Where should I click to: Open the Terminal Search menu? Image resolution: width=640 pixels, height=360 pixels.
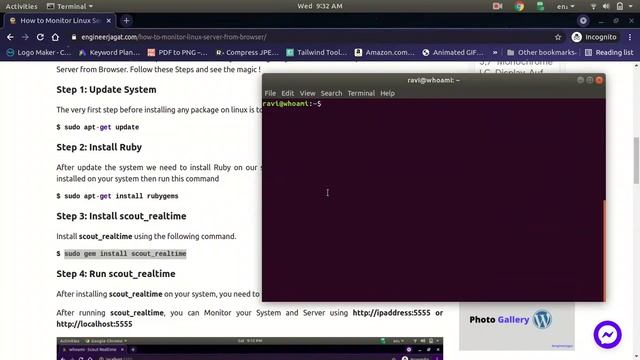(x=331, y=93)
